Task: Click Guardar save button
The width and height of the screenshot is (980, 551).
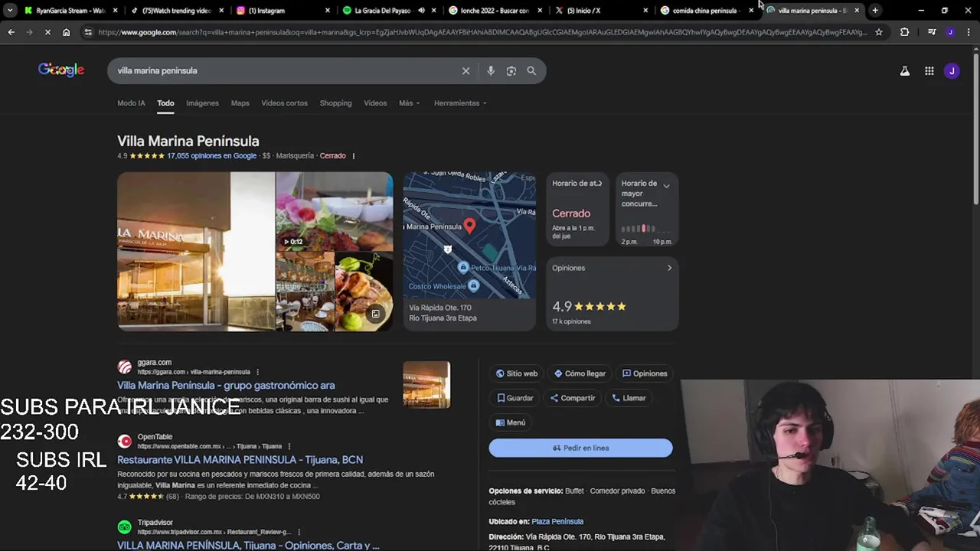Action: (515, 398)
